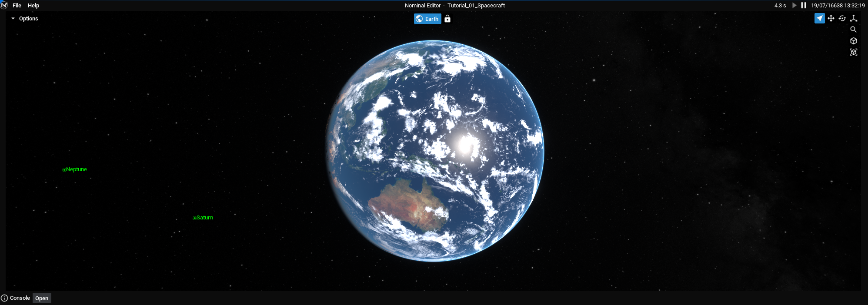This screenshot has height=305, width=868.
Task: Open the Help menu
Action: click(33, 6)
